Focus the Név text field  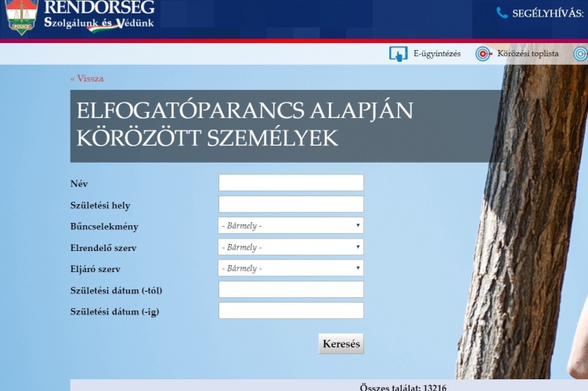290,183
